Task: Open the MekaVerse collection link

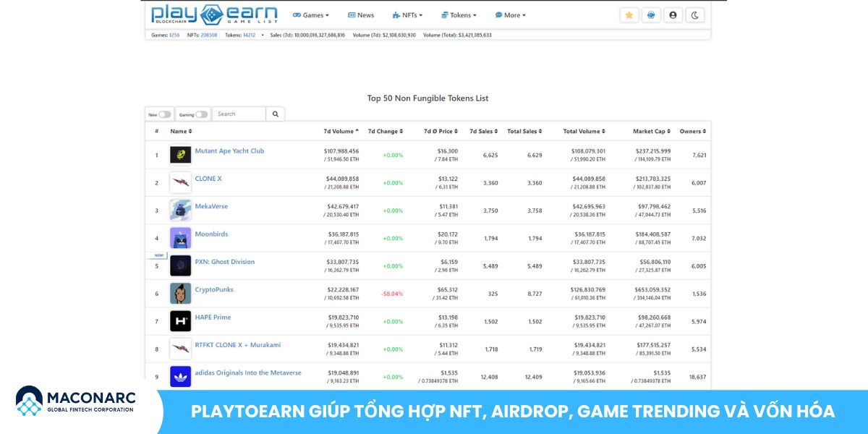Action: (211, 206)
